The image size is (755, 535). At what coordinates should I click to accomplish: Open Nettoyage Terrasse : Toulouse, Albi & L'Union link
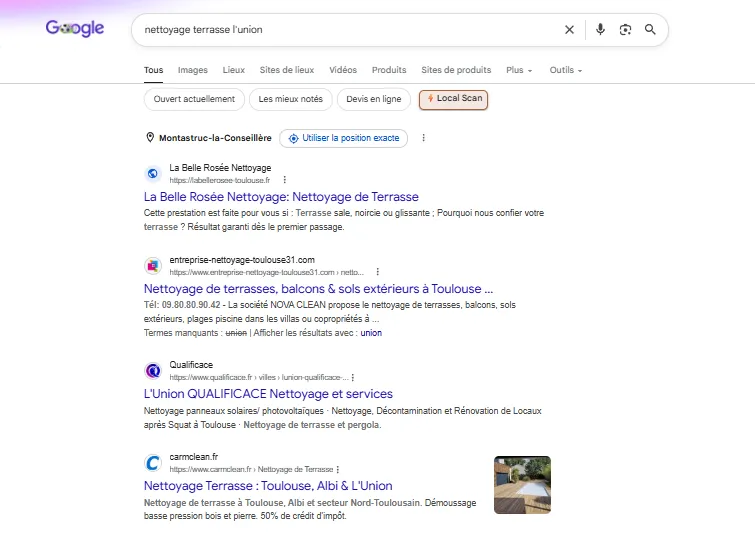pyautogui.click(x=268, y=486)
